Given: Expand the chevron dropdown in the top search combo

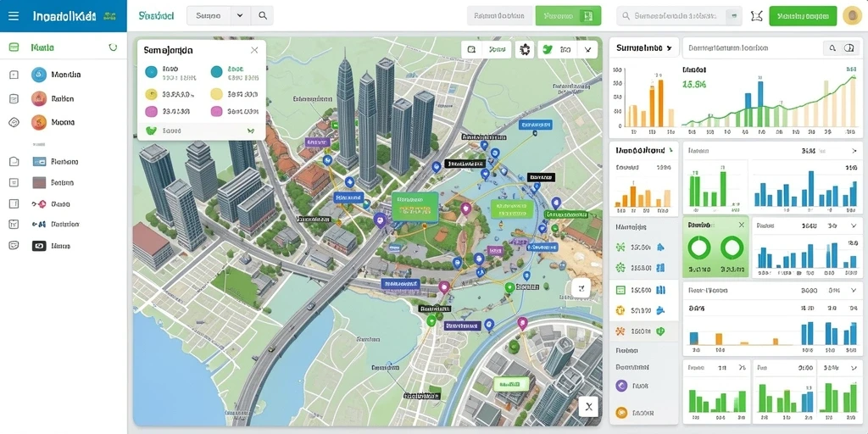Looking at the screenshot, I should pos(240,16).
